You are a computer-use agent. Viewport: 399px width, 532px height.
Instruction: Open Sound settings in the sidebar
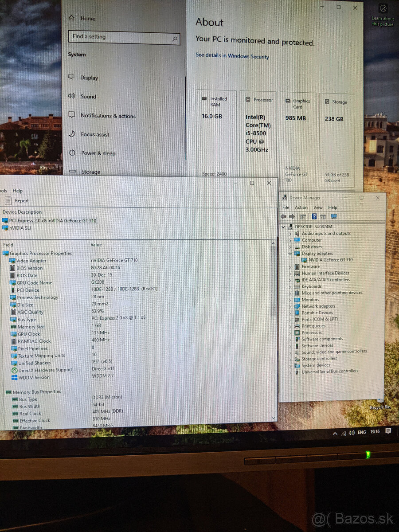[x=88, y=96]
